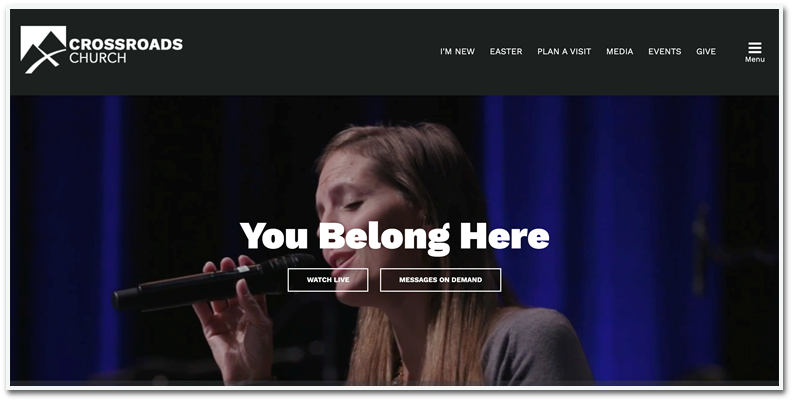
Task: Open the MEDIA navigation item
Action: coord(620,52)
